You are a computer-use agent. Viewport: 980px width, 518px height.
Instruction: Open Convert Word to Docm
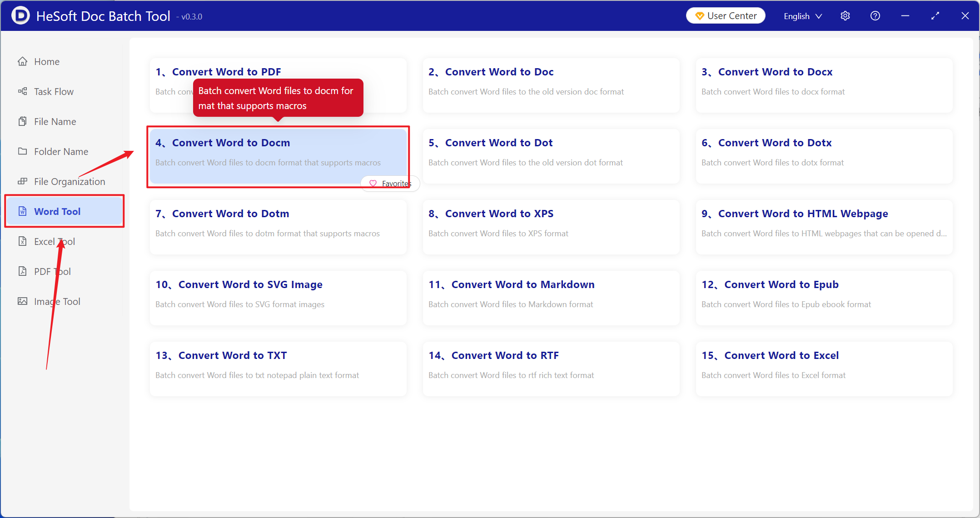278,156
